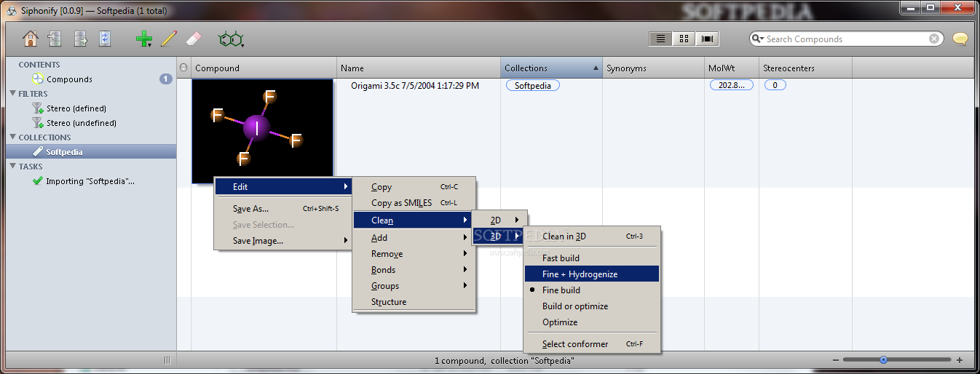980x374 pixels.
Task: Click the yellow speech bubble icon
Action: pos(960,39)
